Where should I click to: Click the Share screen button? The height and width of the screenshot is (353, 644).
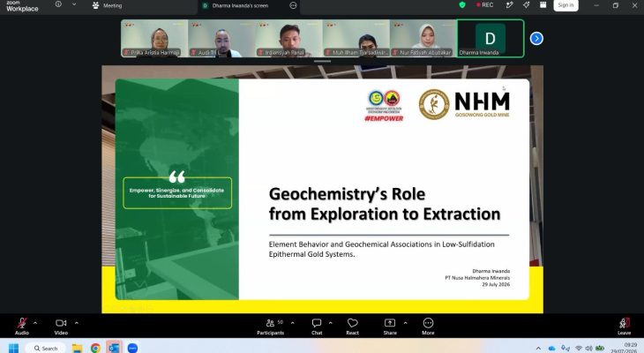[x=390, y=327]
